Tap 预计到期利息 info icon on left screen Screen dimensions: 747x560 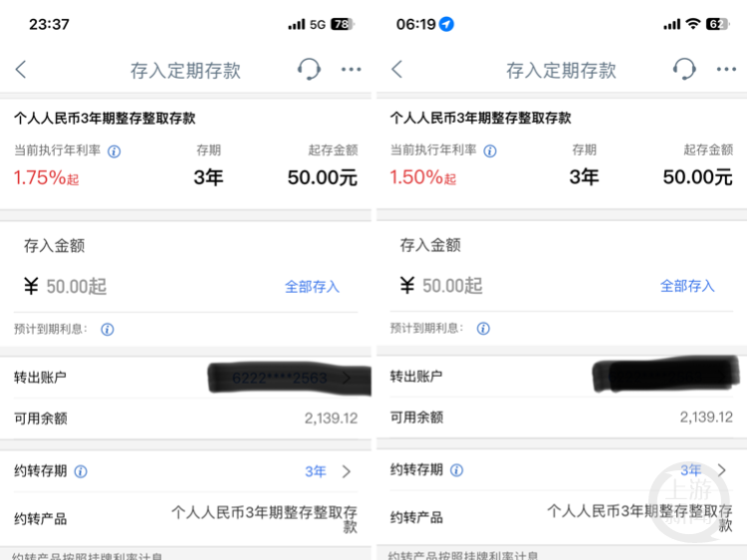pyautogui.click(x=108, y=329)
